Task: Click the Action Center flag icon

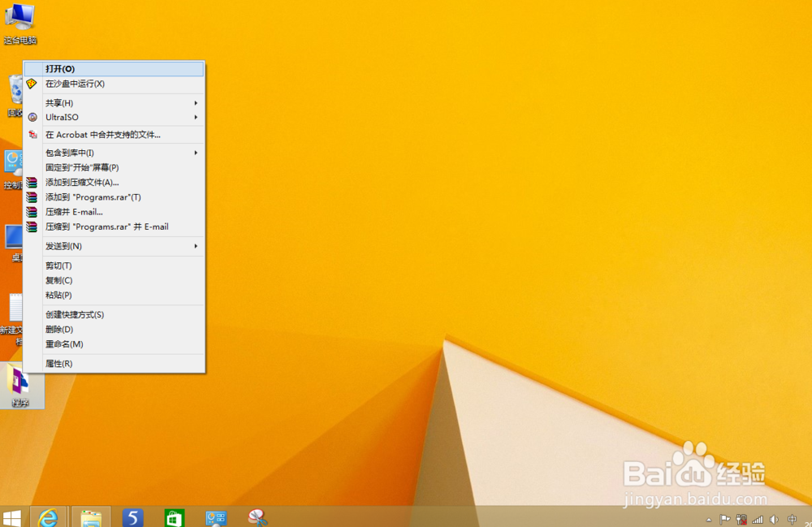Action: pos(725,519)
